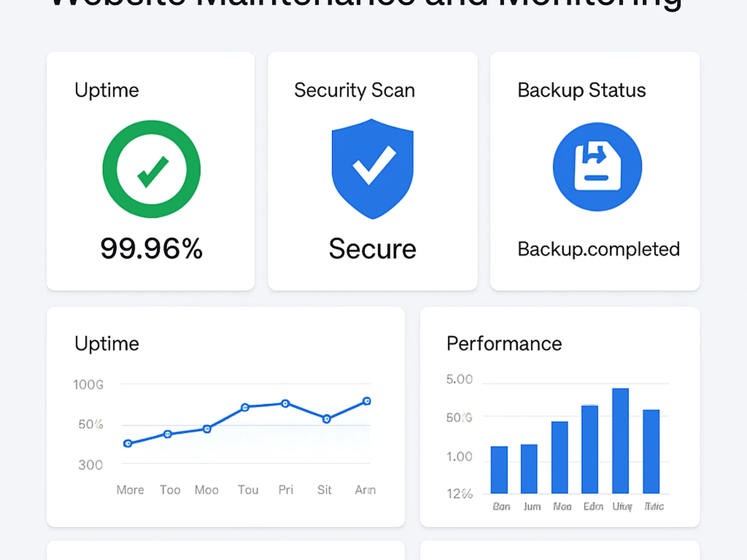Click the 'Pri' data point on Uptime chart
The height and width of the screenshot is (560, 747).
(285, 404)
